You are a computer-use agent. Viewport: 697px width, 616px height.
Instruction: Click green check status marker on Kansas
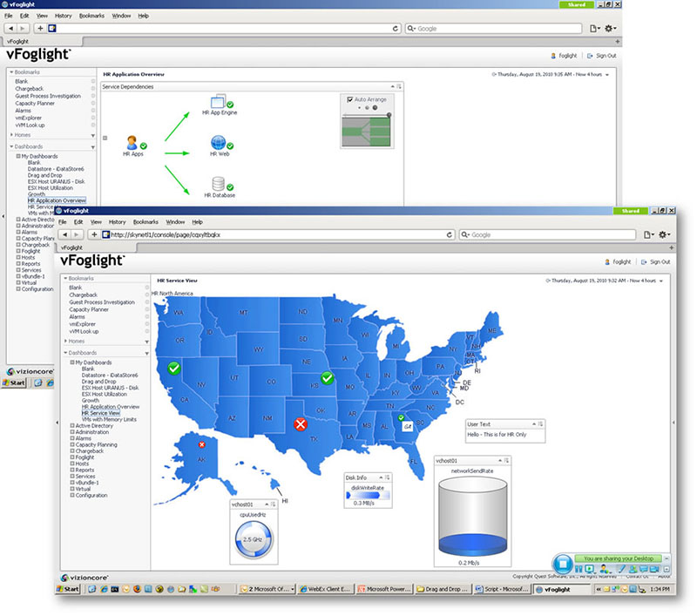(x=328, y=378)
